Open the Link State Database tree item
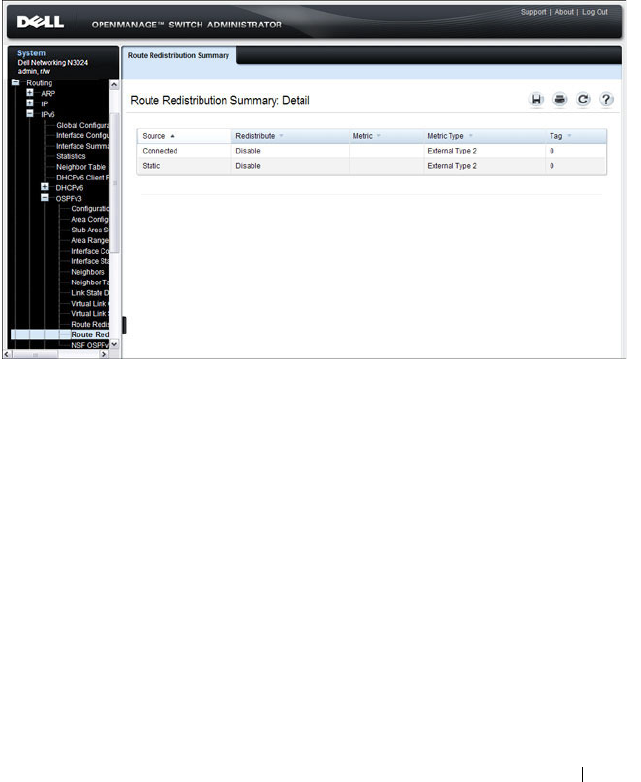641x782 pixels. [x=90, y=293]
